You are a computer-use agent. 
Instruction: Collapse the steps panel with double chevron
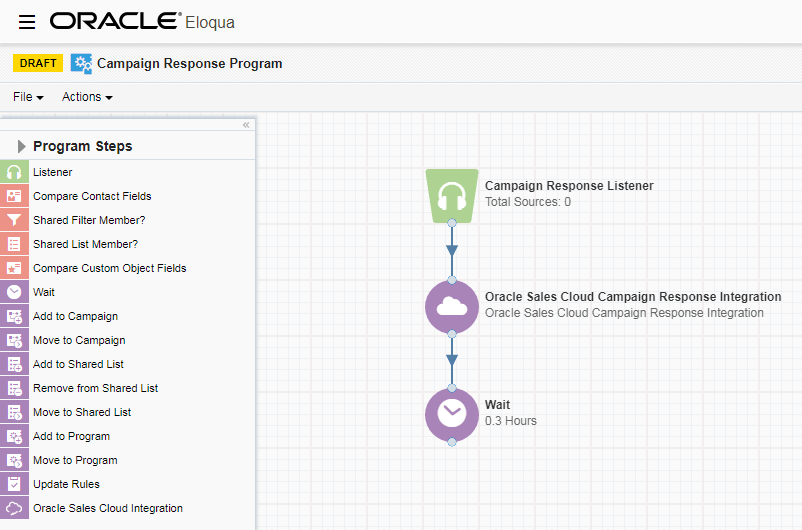pyautogui.click(x=246, y=125)
